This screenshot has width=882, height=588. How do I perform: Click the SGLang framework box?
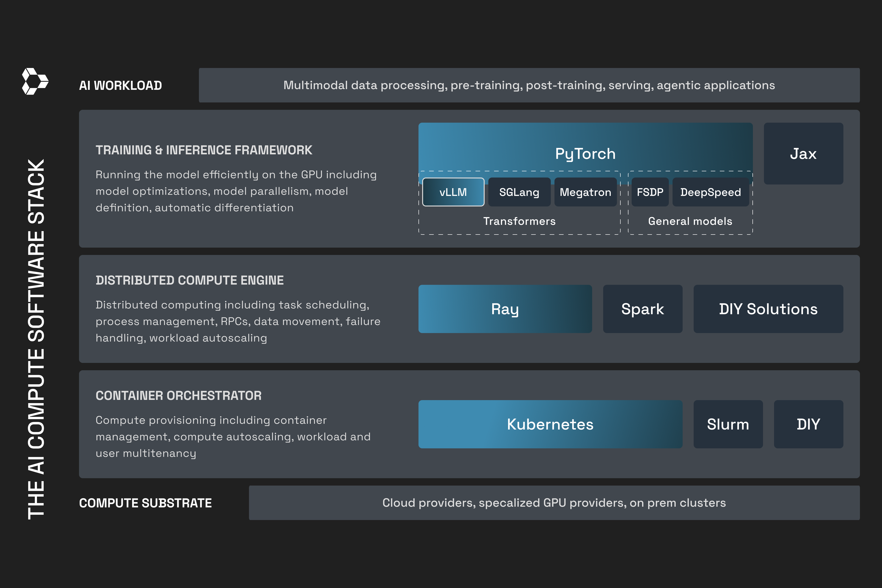pyautogui.click(x=519, y=192)
